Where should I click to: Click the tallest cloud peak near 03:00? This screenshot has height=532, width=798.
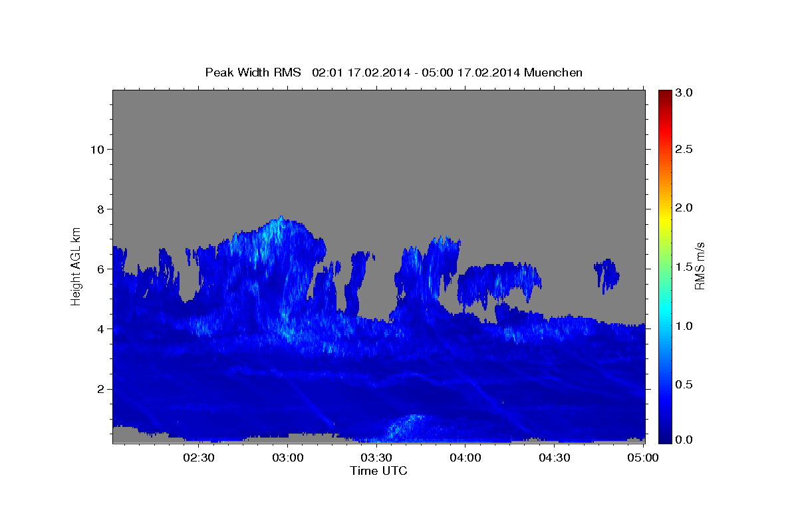click(281, 223)
